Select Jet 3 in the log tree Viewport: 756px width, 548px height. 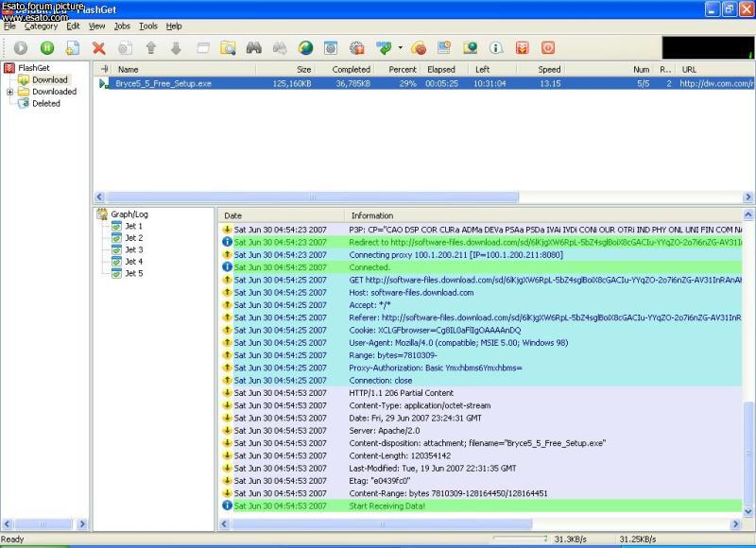133,249
